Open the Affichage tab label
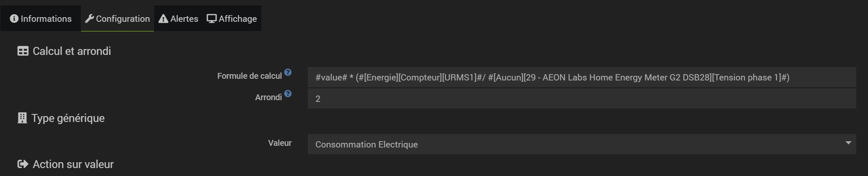The width and height of the screenshot is (868, 176). (x=237, y=18)
